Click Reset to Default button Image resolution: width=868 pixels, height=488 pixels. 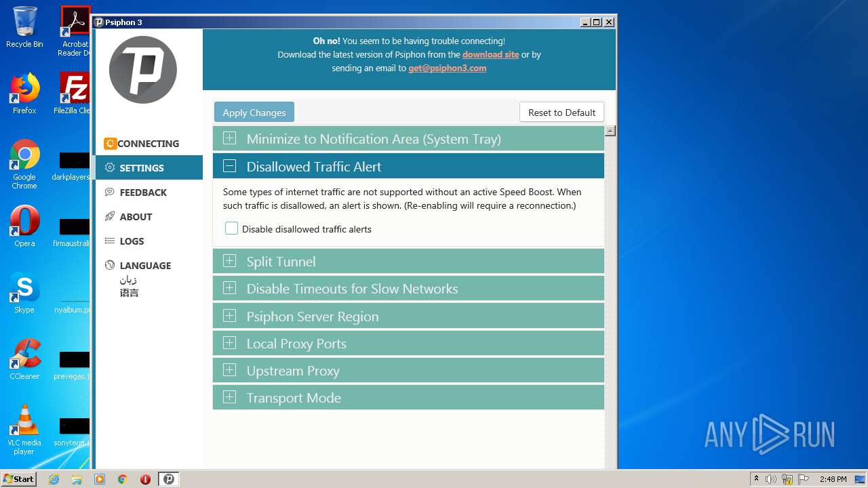tap(561, 113)
